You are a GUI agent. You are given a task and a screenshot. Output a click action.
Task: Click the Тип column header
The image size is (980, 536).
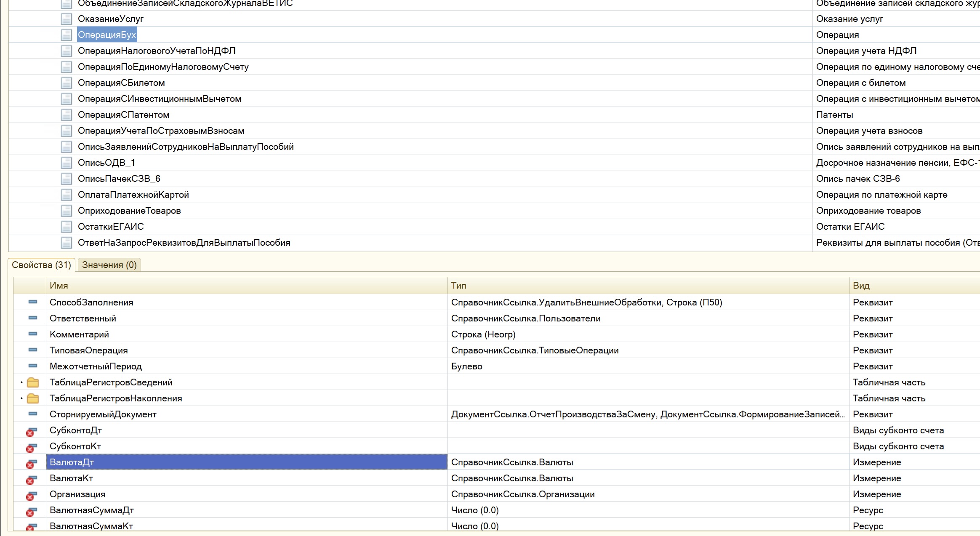pos(459,286)
